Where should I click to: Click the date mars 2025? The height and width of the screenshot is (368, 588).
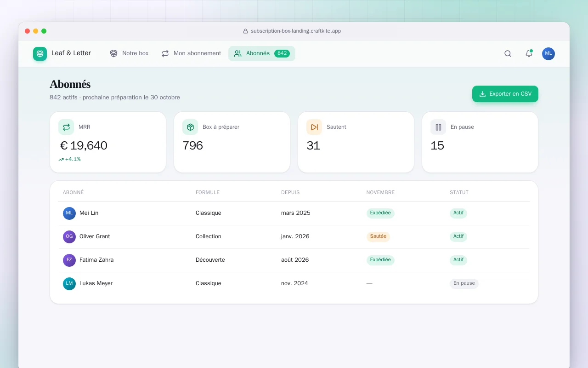(x=296, y=213)
